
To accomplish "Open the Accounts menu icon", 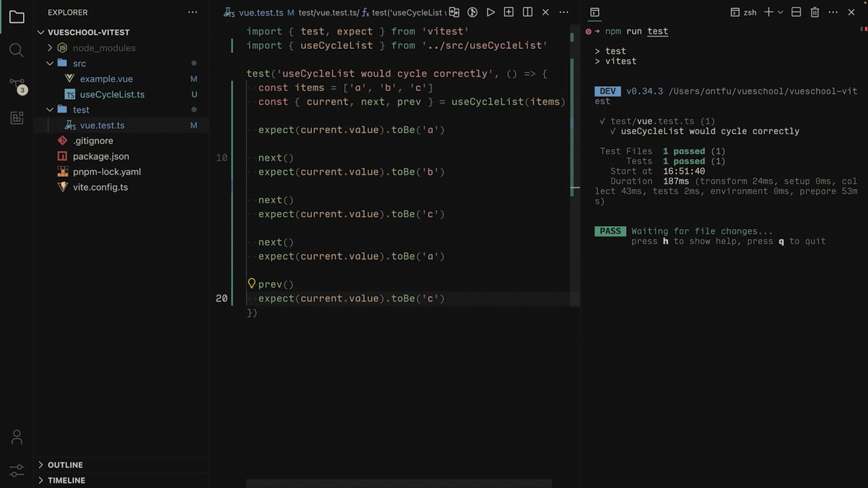I will pos(17,437).
